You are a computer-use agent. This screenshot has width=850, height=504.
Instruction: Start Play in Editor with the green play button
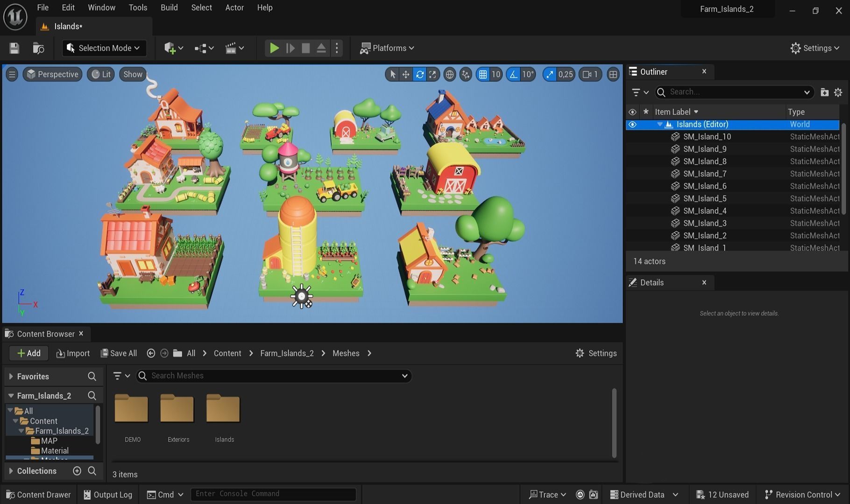[x=274, y=48]
